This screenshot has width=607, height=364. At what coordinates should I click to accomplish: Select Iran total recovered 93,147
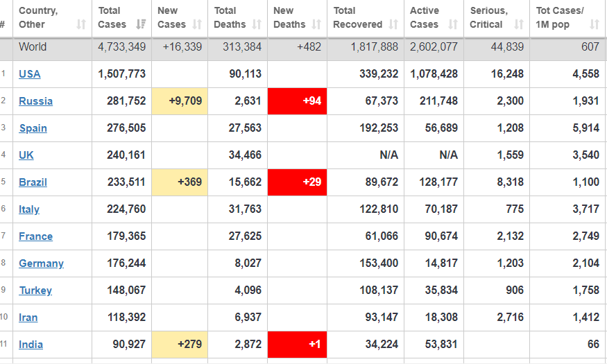click(x=382, y=318)
